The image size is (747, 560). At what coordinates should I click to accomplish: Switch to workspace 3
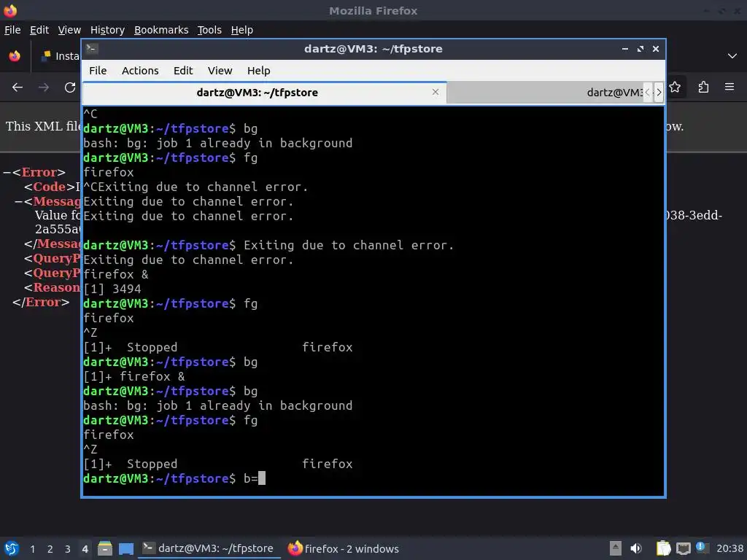click(68, 549)
